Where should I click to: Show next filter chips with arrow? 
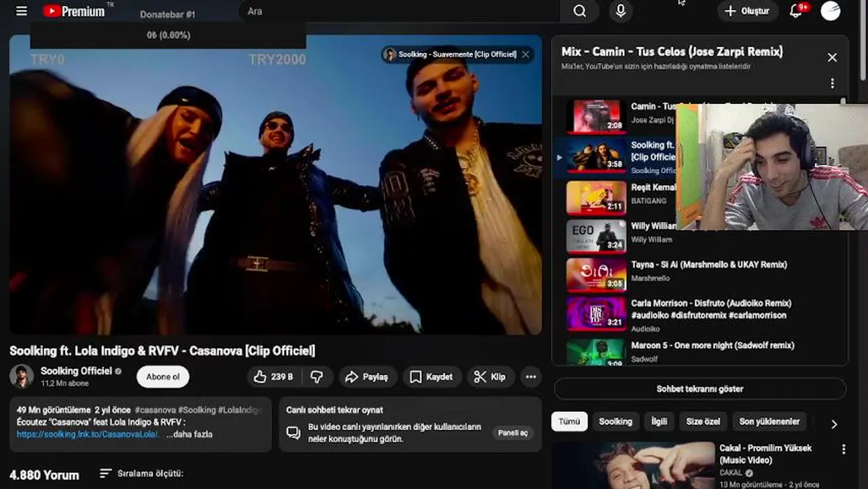834,424
